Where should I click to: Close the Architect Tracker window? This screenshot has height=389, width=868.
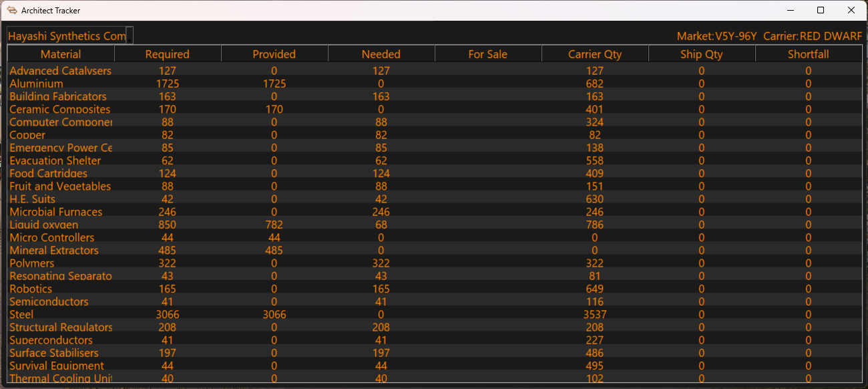[851, 11]
